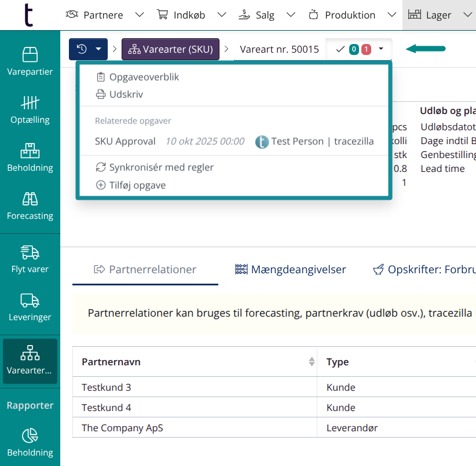Open the Beholdning report pie chart icon
Screen dimensions: 476x466
pos(30,436)
